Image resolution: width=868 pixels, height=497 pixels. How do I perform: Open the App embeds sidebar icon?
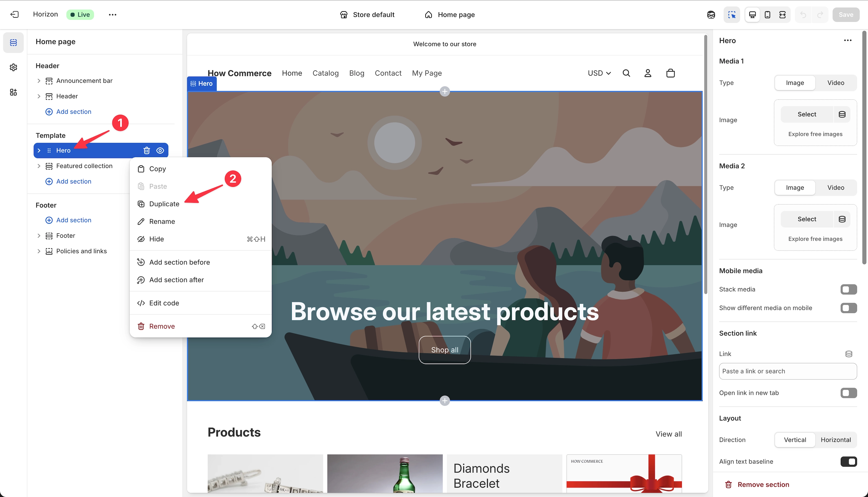13,92
